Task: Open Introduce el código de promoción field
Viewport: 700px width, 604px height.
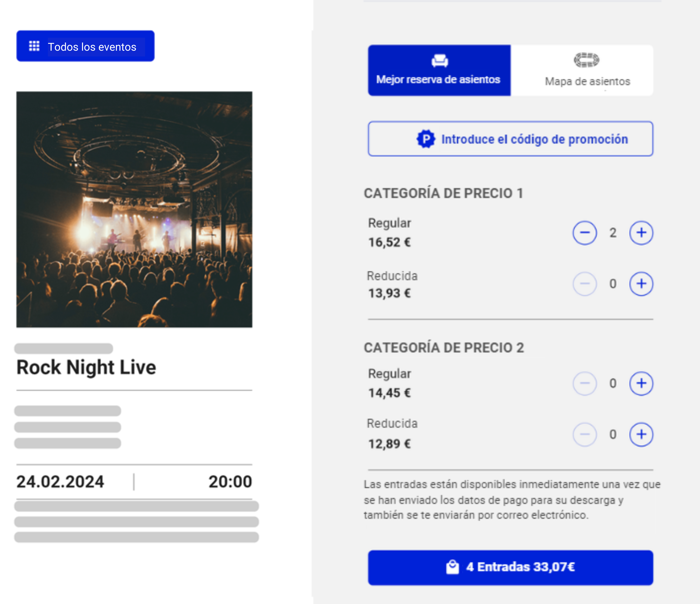Action: point(510,139)
